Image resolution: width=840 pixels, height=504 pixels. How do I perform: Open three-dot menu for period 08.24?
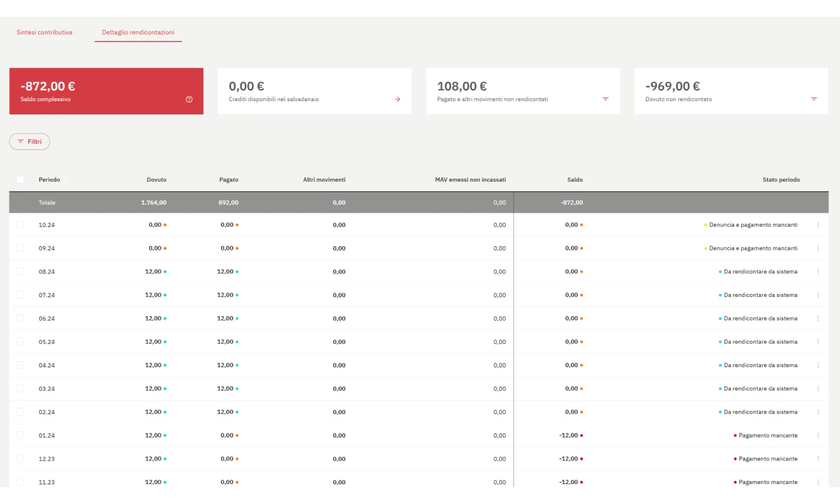(x=818, y=272)
